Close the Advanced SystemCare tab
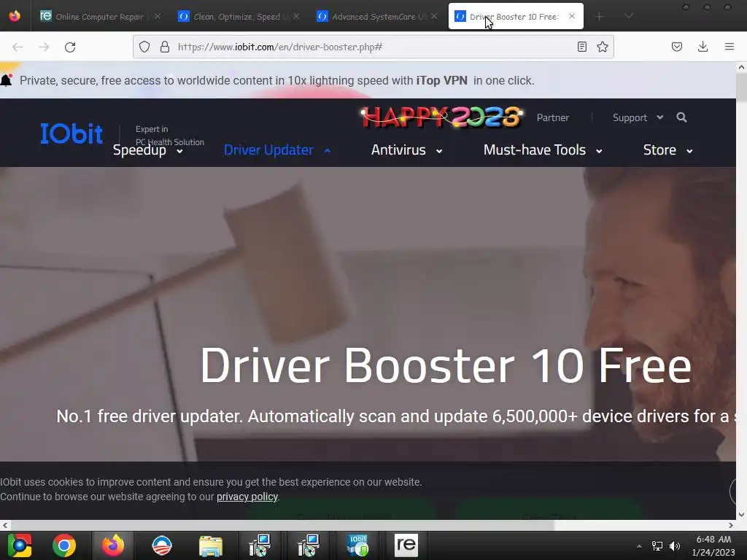This screenshot has width=747, height=560. coord(434,16)
